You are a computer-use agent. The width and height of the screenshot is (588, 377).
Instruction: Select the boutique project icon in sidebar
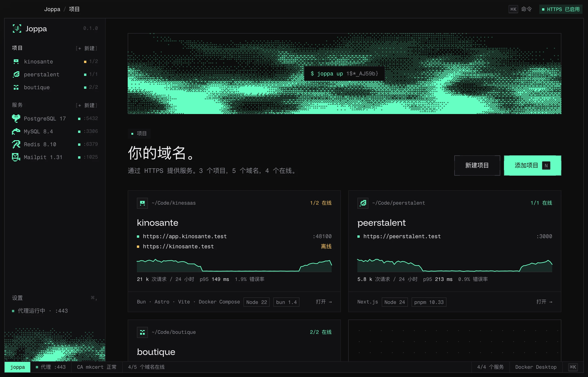[x=16, y=87]
